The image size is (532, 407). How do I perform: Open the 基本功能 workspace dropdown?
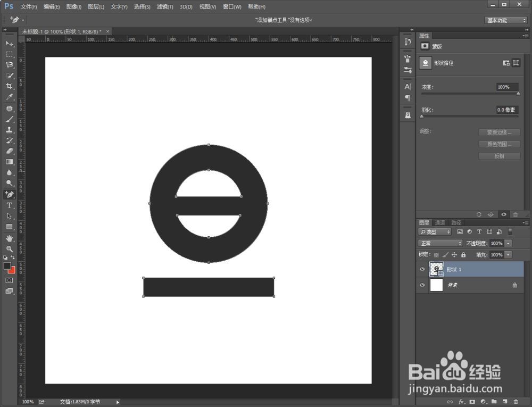click(x=506, y=20)
